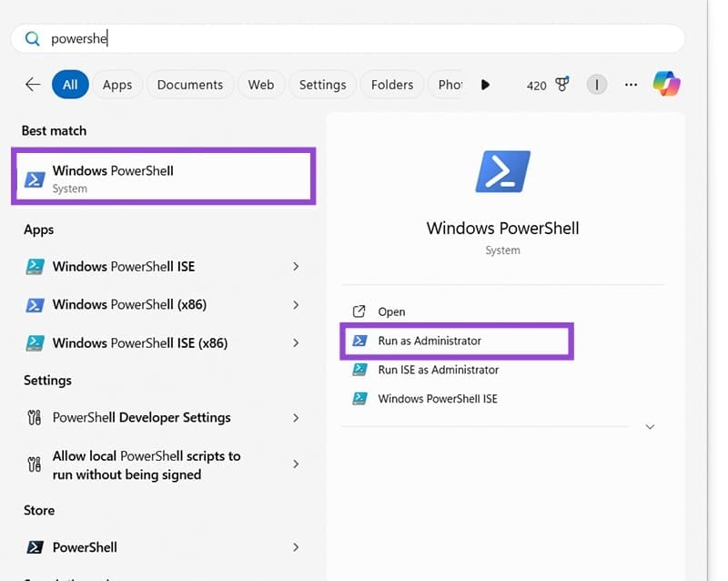Switch to the Documents search filter
Image resolution: width=728 pixels, height=581 pixels.
pyautogui.click(x=189, y=84)
